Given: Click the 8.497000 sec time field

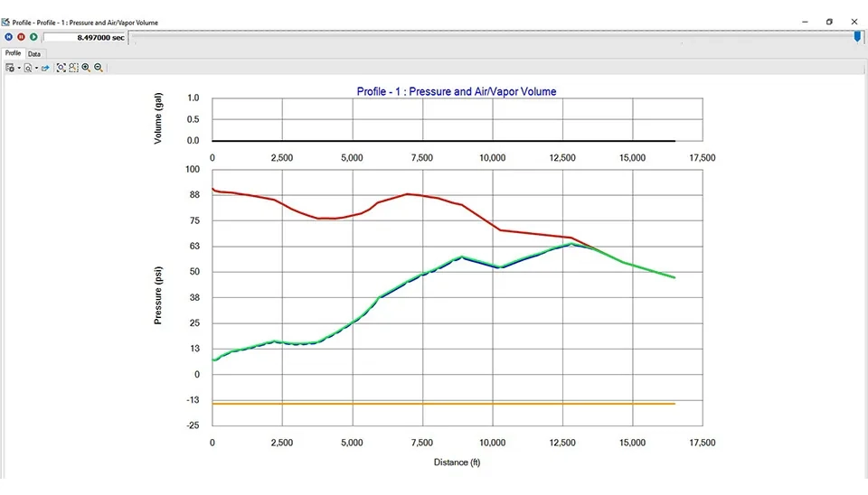Looking at the screenshot, I should [85, 37].
